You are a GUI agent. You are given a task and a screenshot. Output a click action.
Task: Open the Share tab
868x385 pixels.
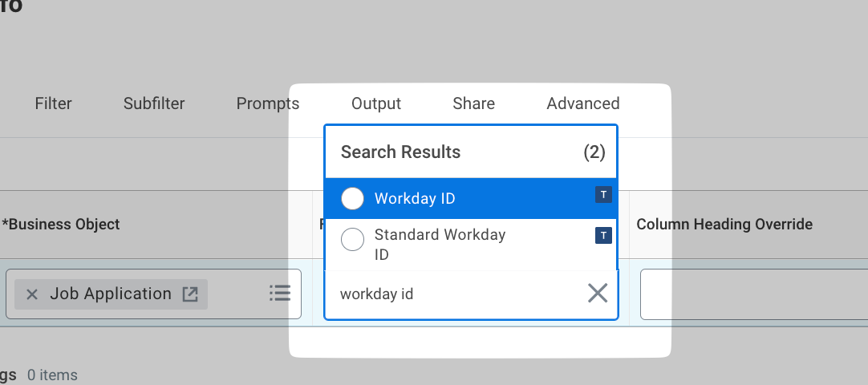tap(473, 103)
